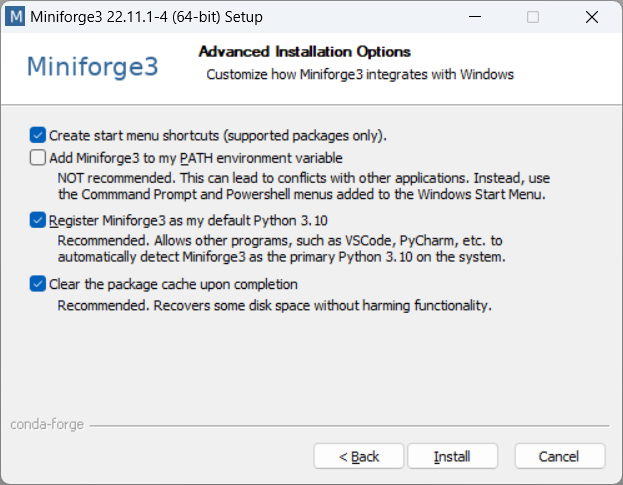The image size is (623, 485).
Task: Click the 'Customize how Miniforge3 integrates' subtitle
Action: point(360,74)
